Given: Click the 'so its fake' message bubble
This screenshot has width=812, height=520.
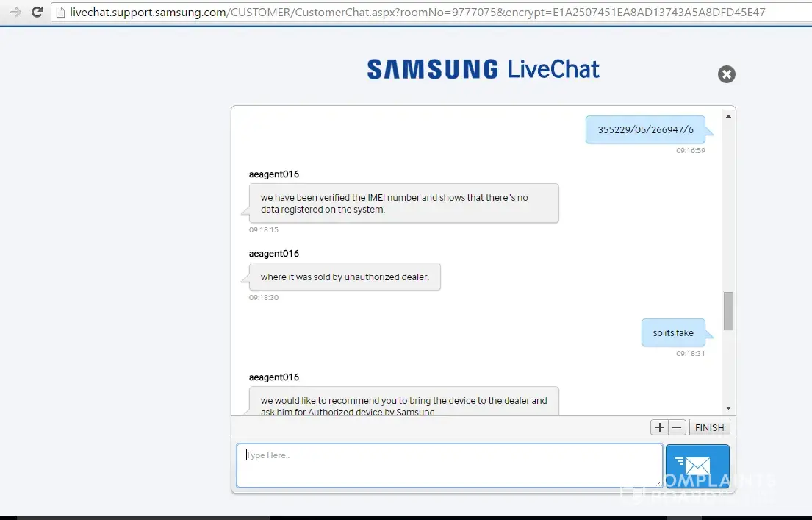Looking at the screenshot, I should [x=673, y=333].
